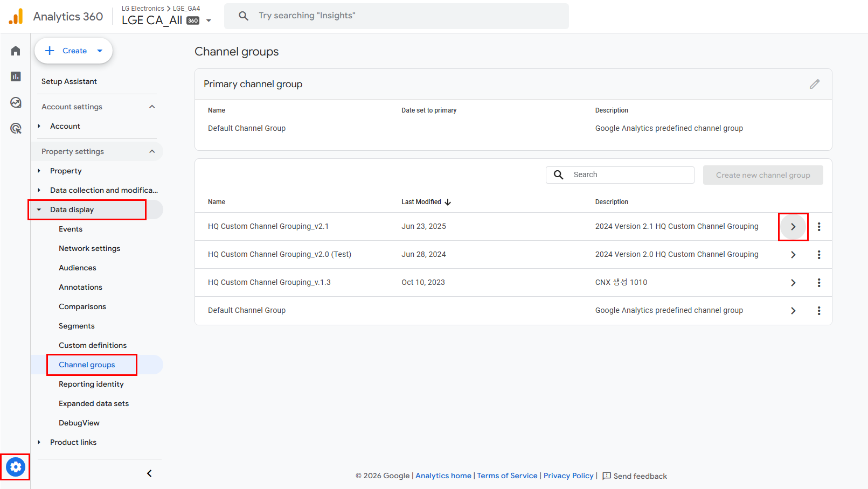868x489 pixels.
Task: Select Reporting identity in sidebar
Action: pyautogui.click(x=91, y=384)
